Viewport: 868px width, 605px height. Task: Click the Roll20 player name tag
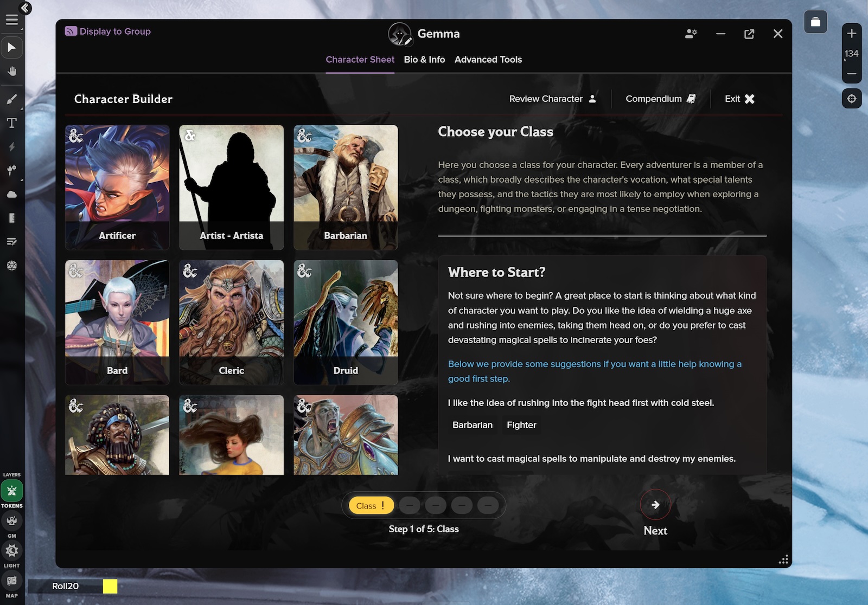[65, 586]
